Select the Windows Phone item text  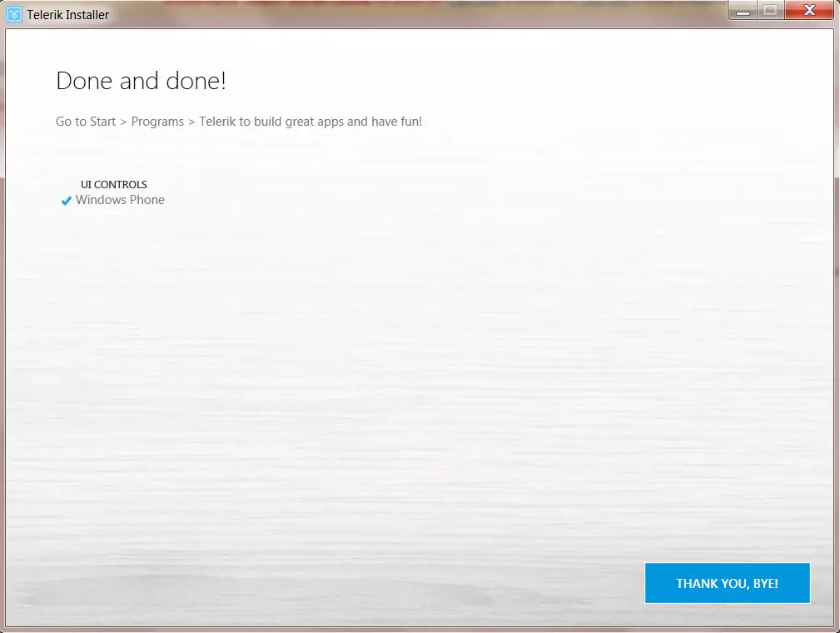pyautogui.click(x=120, y=200)
